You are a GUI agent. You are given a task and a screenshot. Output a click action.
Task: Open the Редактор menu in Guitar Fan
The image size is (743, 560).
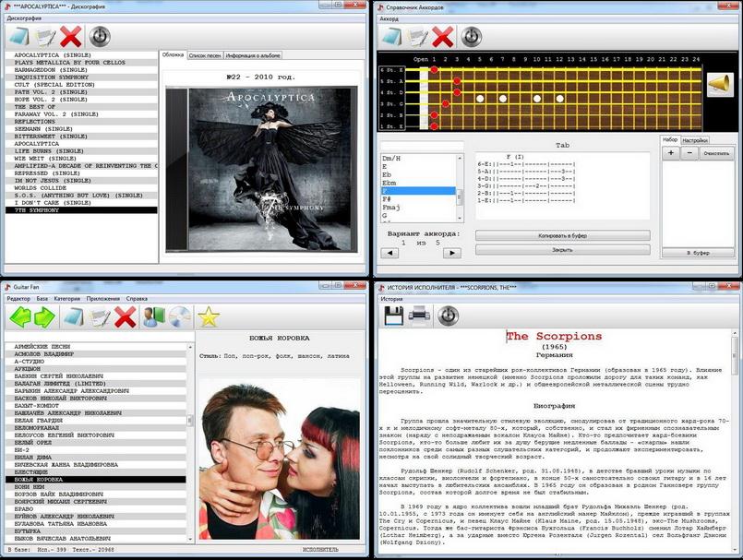point(18,299)
